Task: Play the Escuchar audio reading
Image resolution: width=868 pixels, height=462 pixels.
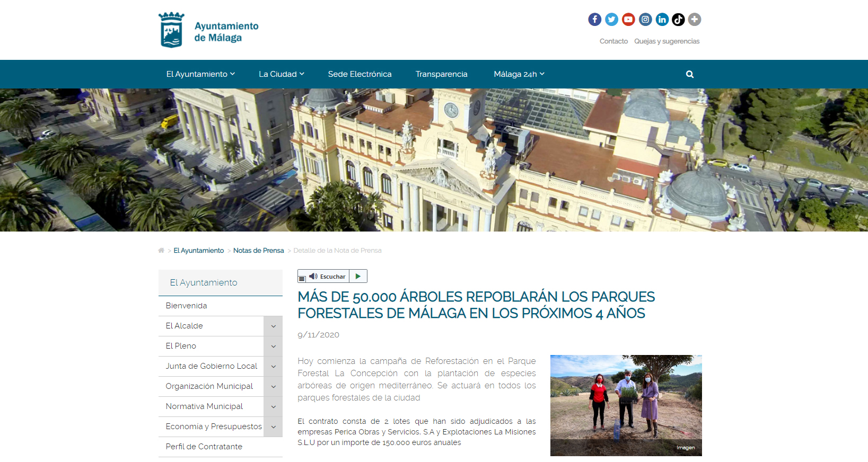Action: click(358, 277)
